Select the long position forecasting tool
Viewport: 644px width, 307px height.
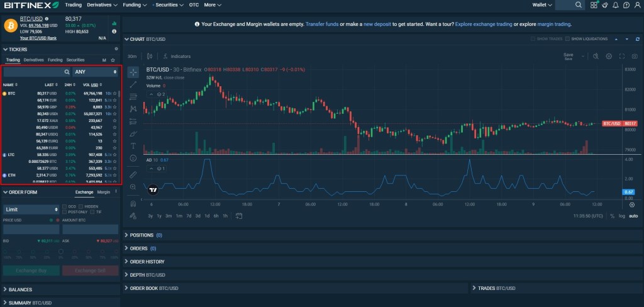pos(133,121)
